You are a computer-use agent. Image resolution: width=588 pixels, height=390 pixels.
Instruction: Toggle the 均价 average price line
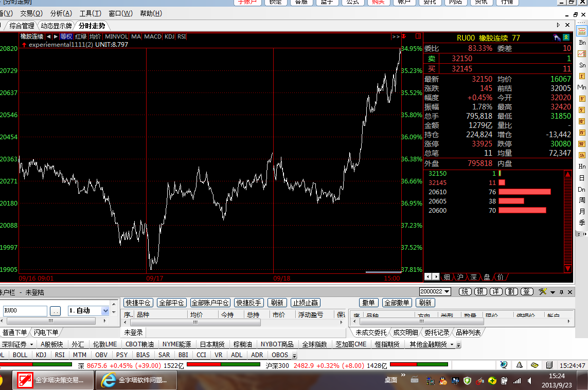pyautogui.click(x=95, y=36)
